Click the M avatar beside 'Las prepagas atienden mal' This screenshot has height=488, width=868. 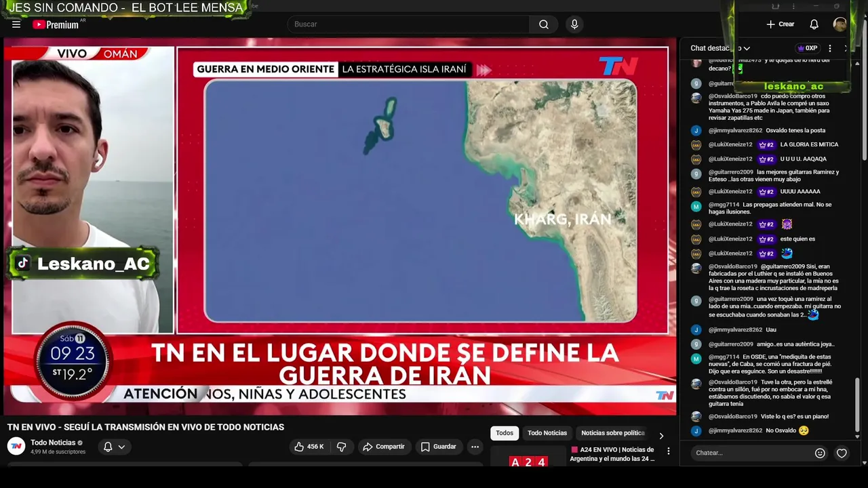click(x=696, y=206)
